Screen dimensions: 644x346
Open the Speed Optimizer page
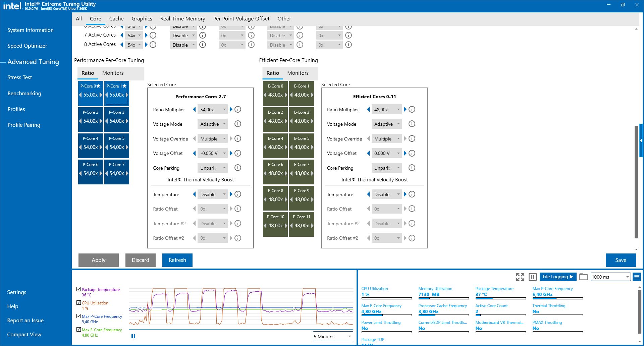28,46
